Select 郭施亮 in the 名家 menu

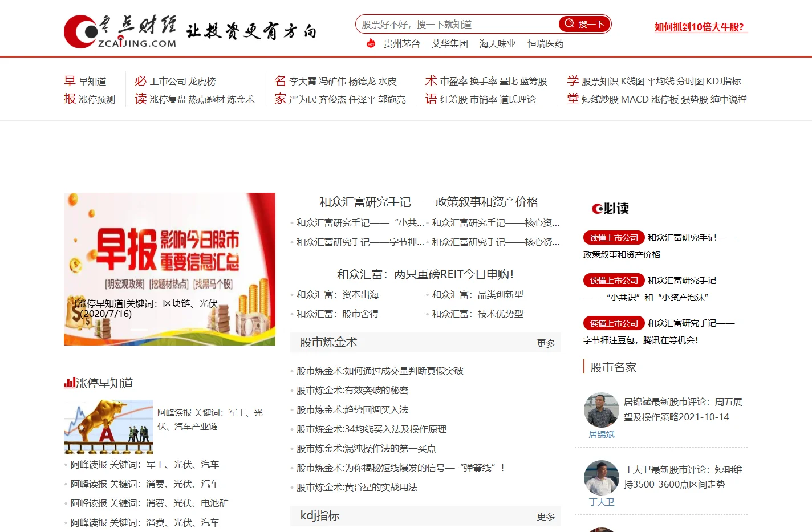[x=392, y=100]
